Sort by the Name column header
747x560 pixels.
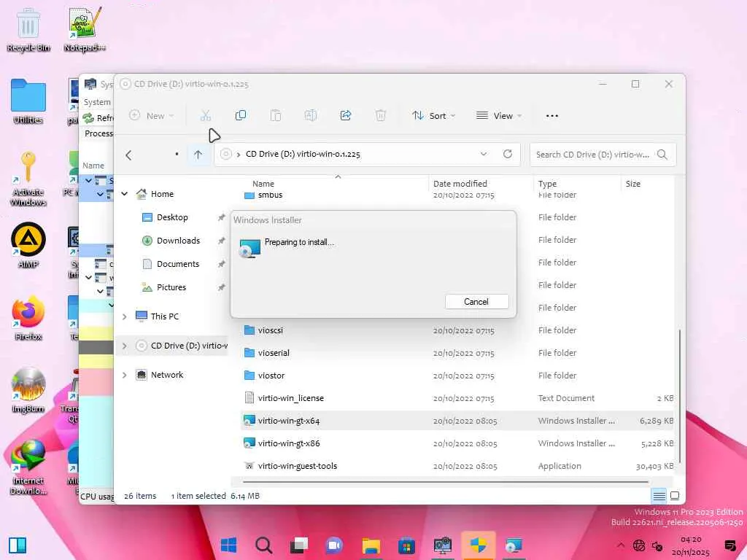pos(263,184)
